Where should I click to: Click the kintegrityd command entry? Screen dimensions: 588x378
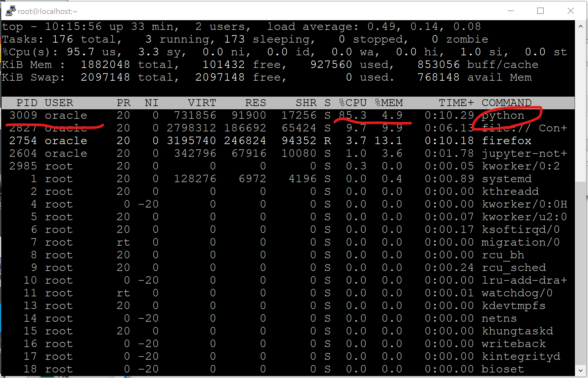pos(521,356)
